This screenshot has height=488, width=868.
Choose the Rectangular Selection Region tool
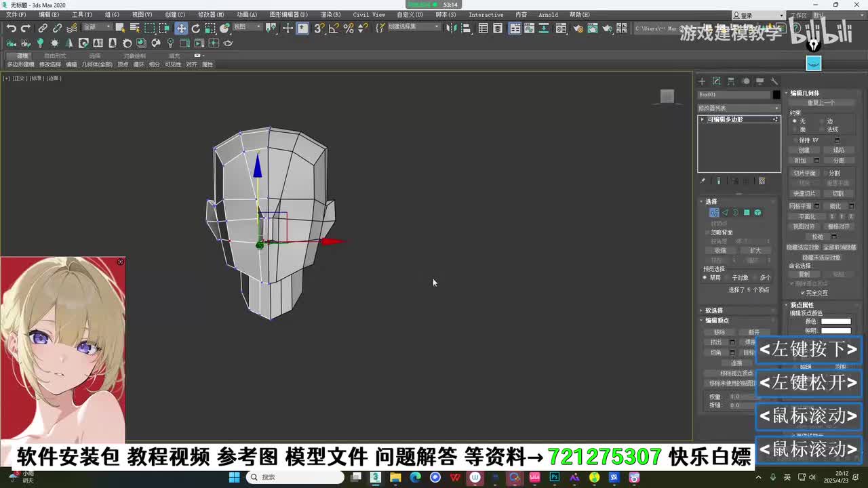pyautogui.click(x=150, y=28)
